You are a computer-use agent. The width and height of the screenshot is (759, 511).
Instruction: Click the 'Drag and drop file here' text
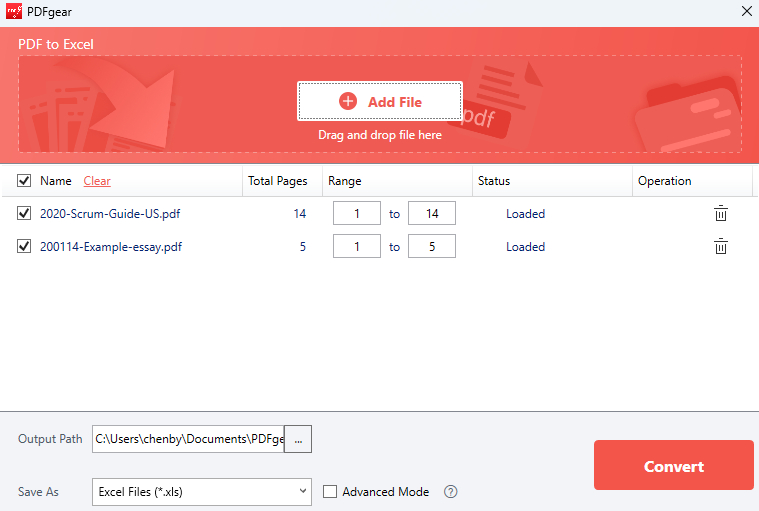pyautogui.click(x=380, y=135)
